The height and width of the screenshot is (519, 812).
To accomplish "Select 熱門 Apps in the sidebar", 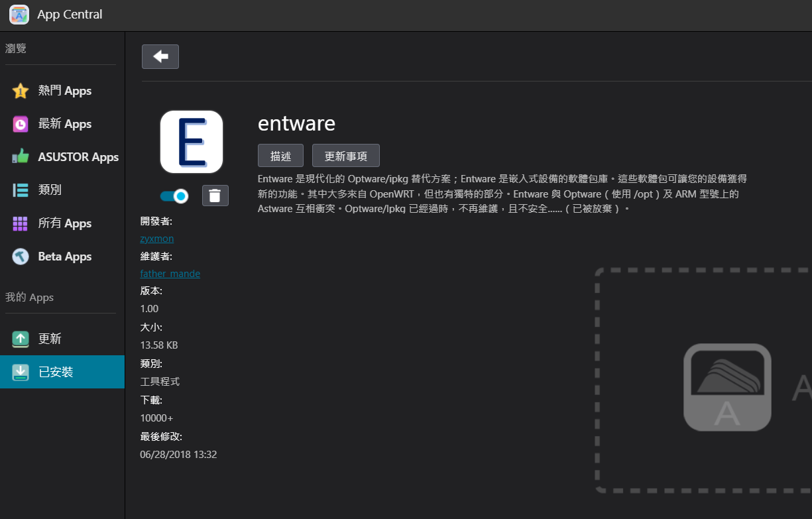I will pyautogui.click(x=64, y=91).
